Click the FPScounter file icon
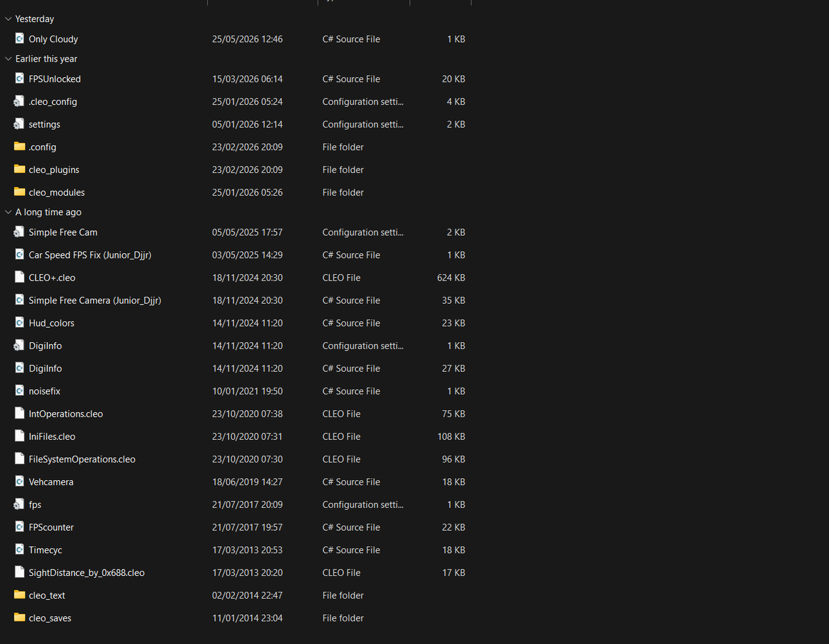The height and width of the screenshot is (644, 829). click(19, 527)
